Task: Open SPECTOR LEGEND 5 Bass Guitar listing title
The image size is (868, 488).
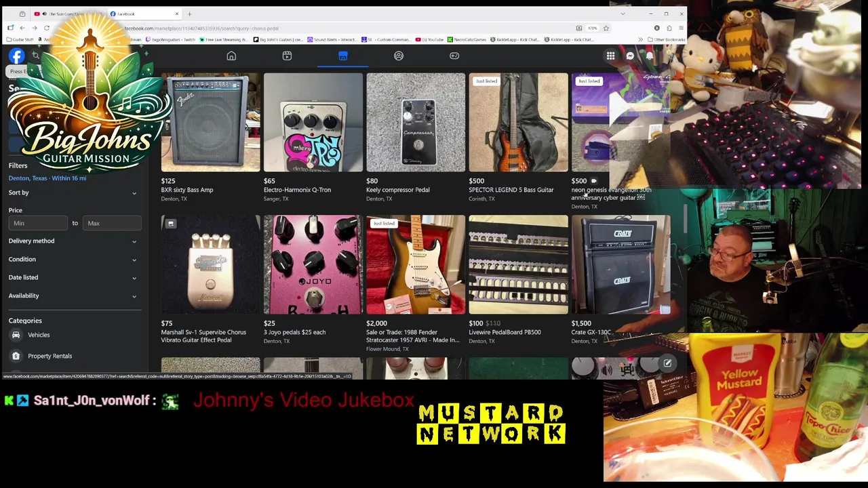Action: tap(511, 190)
